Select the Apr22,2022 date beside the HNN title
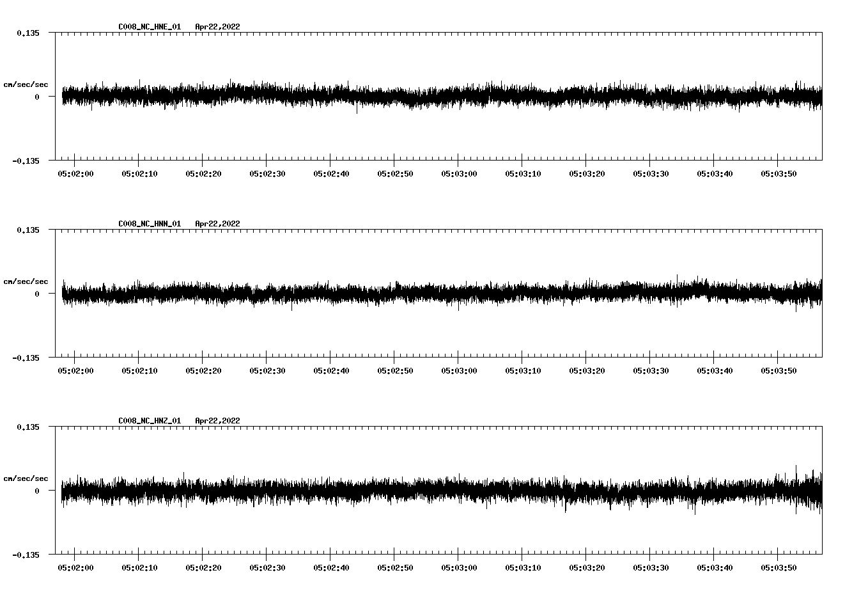Screen dimensions: 868x591 (218, 224)
